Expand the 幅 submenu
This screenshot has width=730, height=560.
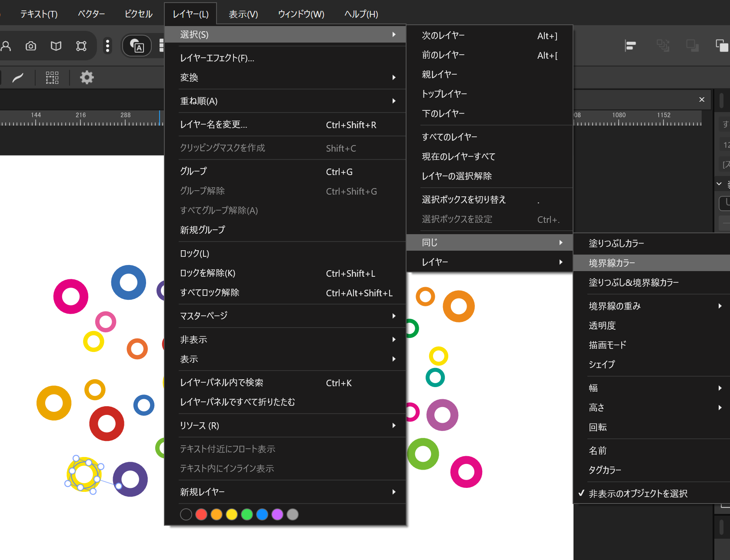pos(651,388)
